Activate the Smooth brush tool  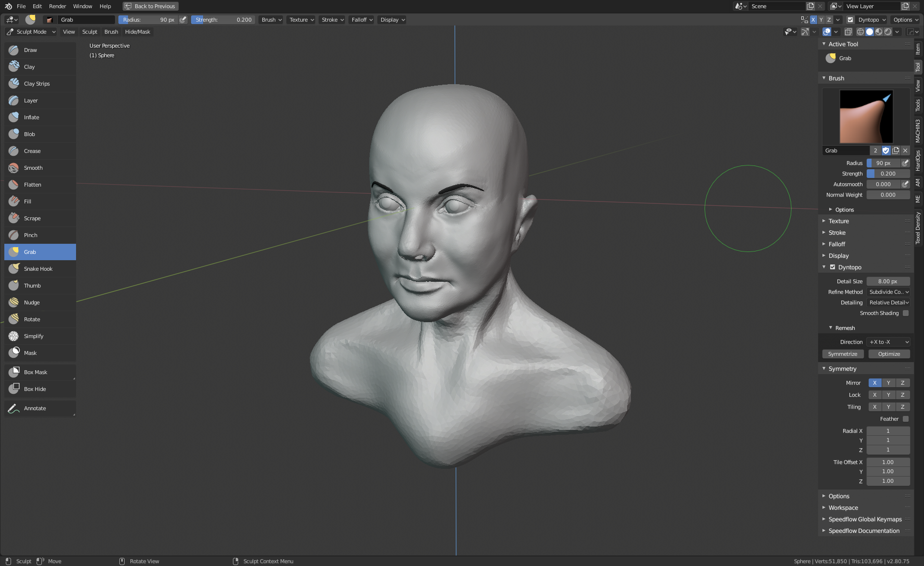pos(33,168)
